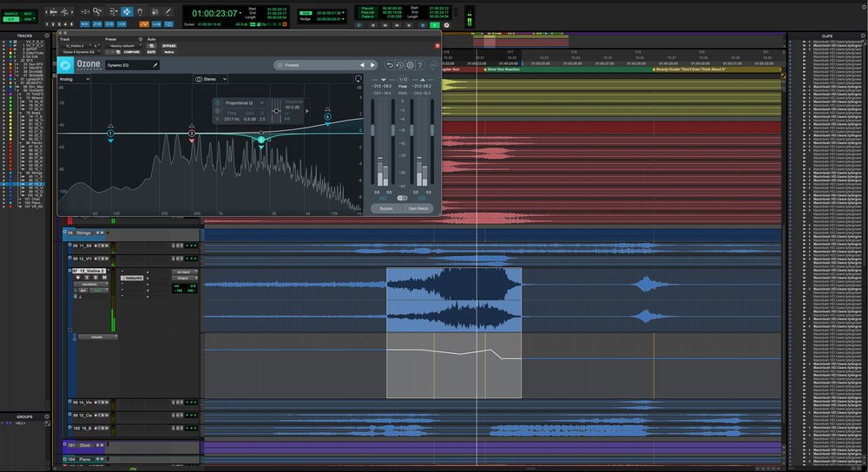This screenshot has height=472, width=868.
Task: Select EQ band node 3
Action: coord(192,134)
